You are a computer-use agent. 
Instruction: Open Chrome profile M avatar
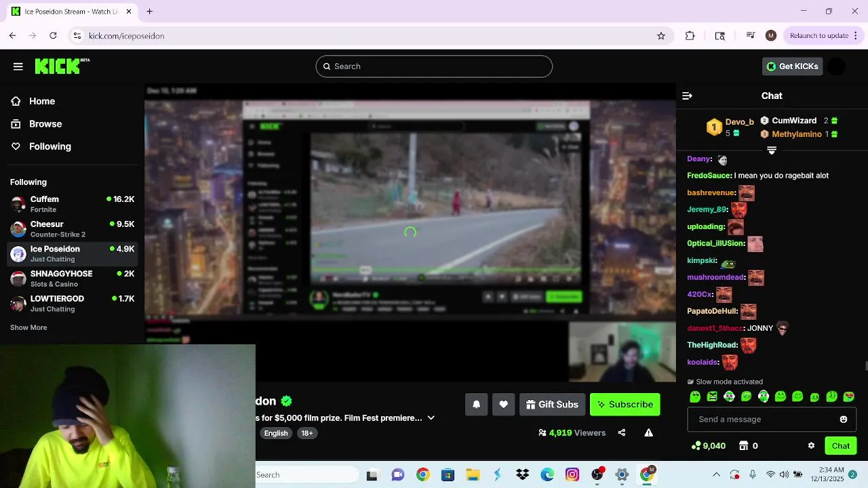[x=771, y=36]
